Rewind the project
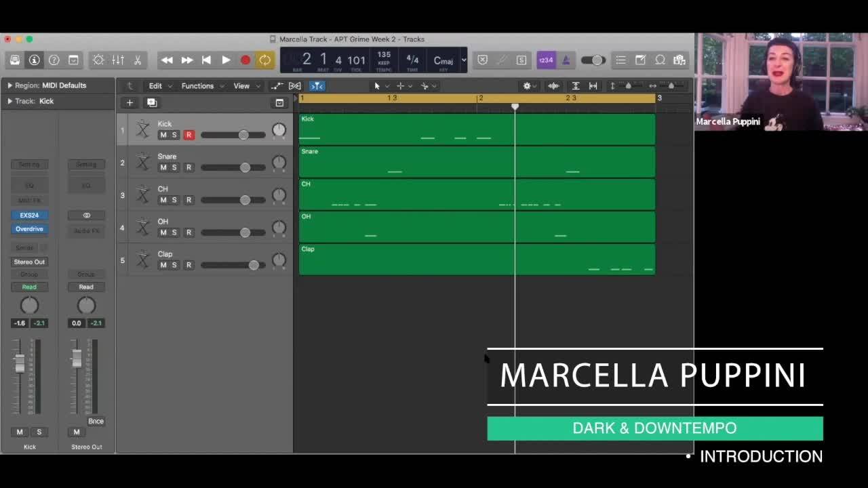Viewport: 868px width, 488px height. pos(167,60)
